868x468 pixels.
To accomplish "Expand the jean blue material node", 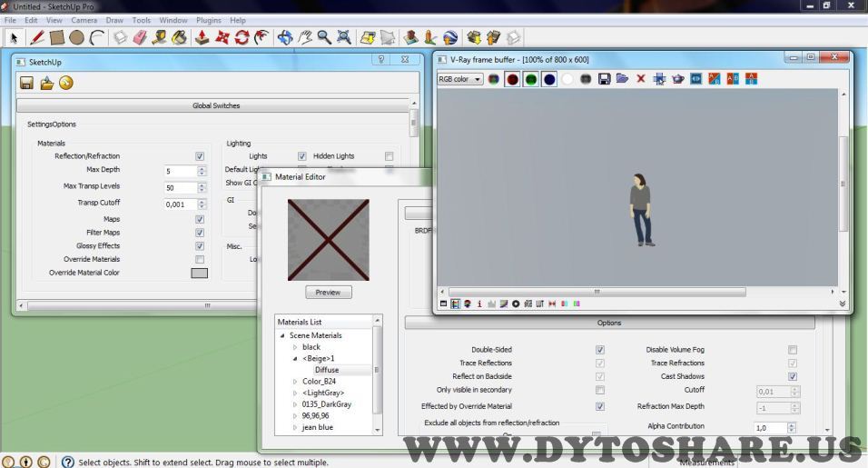I will (x=295, y=428).
